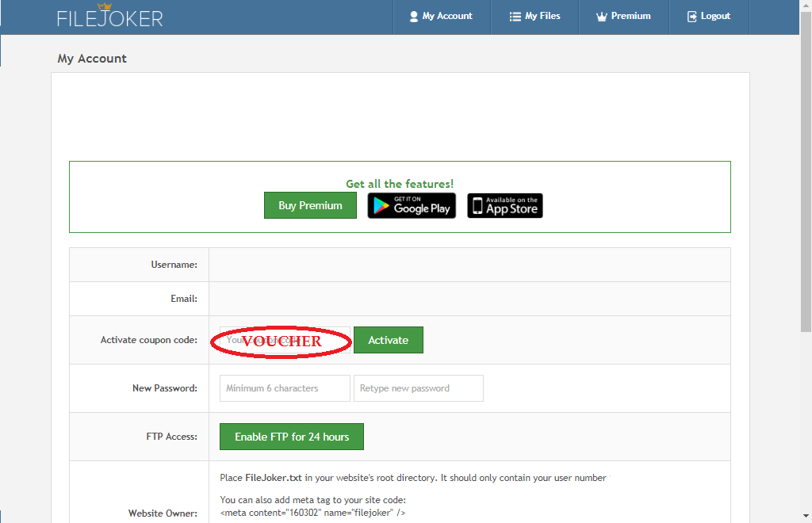812x523 pixels.
Task: Go to the My Files menu item
Action: [x=542, y=17]
